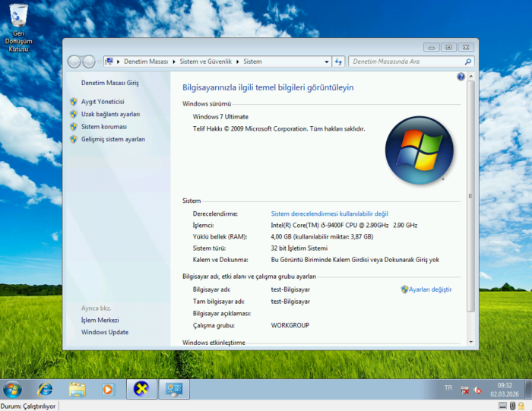Expand the arrow after Sistem ve Güvenlik
Screen dimensions: 532x411
pos(237,62)
